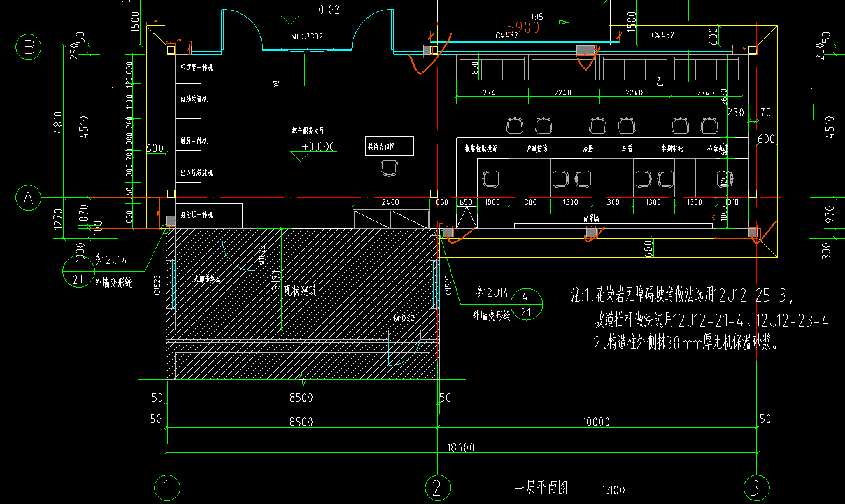This screenshot has height=504, width=845.
Task: Click the chair below 接待咨询区
Action: (389, 168)
